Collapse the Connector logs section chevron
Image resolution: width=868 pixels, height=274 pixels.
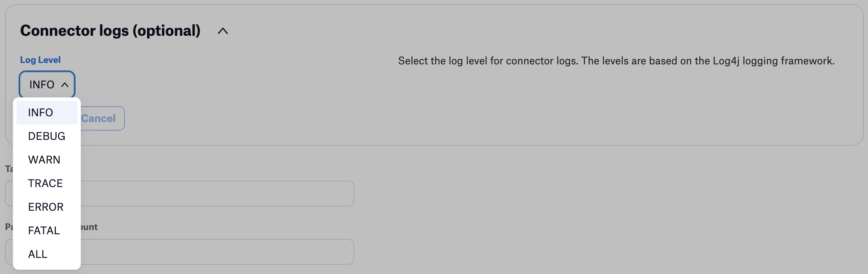223,31
